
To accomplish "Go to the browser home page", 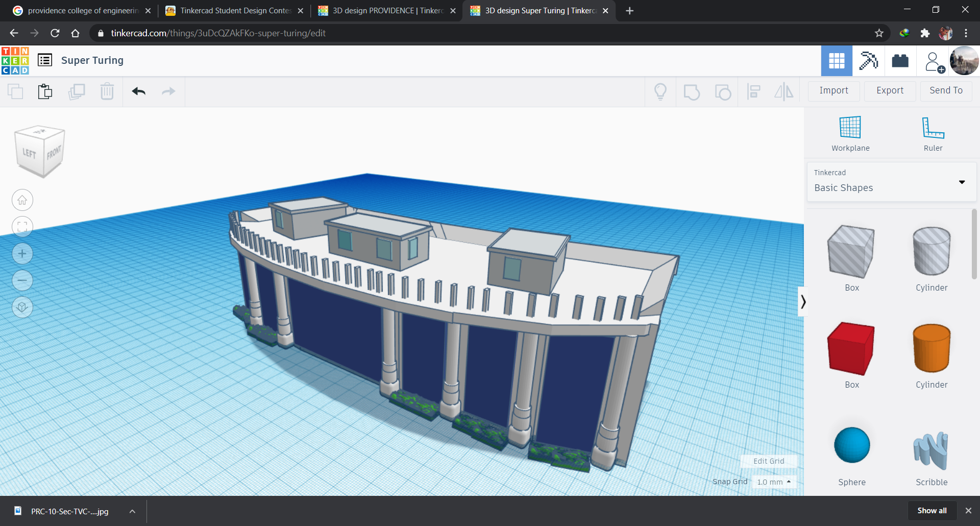I will tap(76, 33).
